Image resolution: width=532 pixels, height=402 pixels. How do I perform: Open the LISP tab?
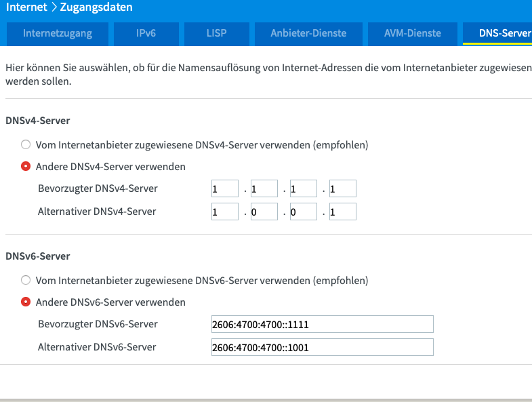point(217,34)
